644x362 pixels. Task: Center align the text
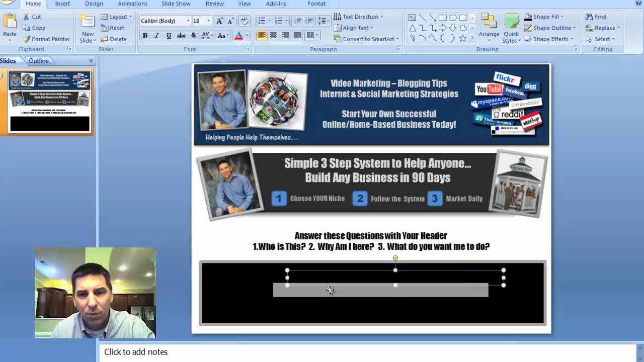click(x=274, y=35)
